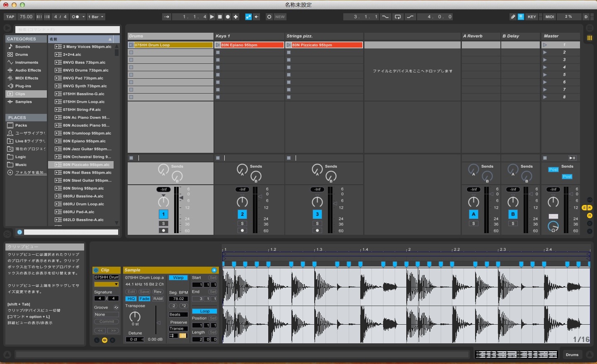The image size is (597, 364).
Task: Solo the Drums track
Action: click(163, 224)
